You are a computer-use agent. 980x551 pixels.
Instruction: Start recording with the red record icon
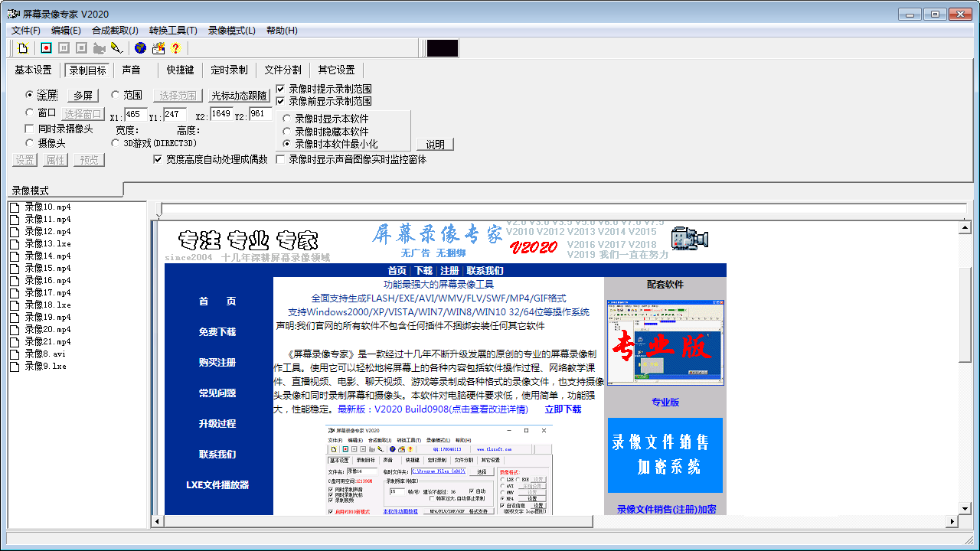(x=46, y=47)
